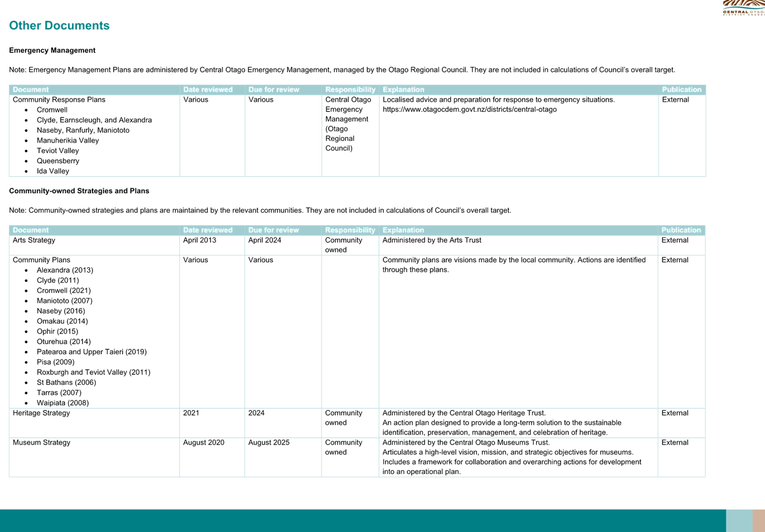Select "Due for review" header in Community-owned table
This screenshot has height=532, width=765.
pyautogui.click(x=274, y=230)
